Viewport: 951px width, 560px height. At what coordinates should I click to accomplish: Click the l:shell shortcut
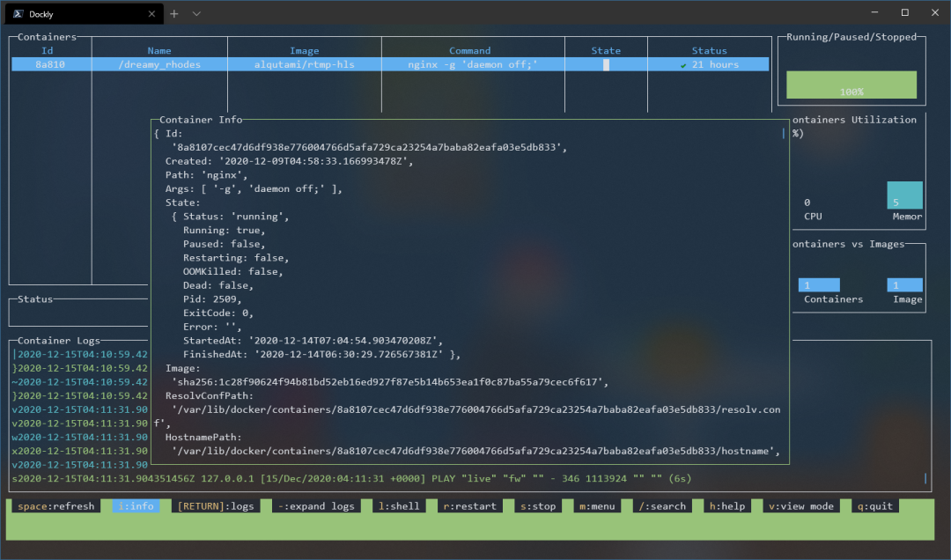click(x=399, y=506)
